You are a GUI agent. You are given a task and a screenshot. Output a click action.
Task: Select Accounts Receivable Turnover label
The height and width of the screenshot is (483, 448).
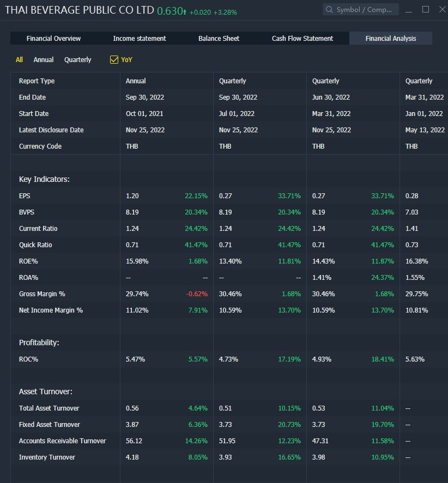pos(62,441)
